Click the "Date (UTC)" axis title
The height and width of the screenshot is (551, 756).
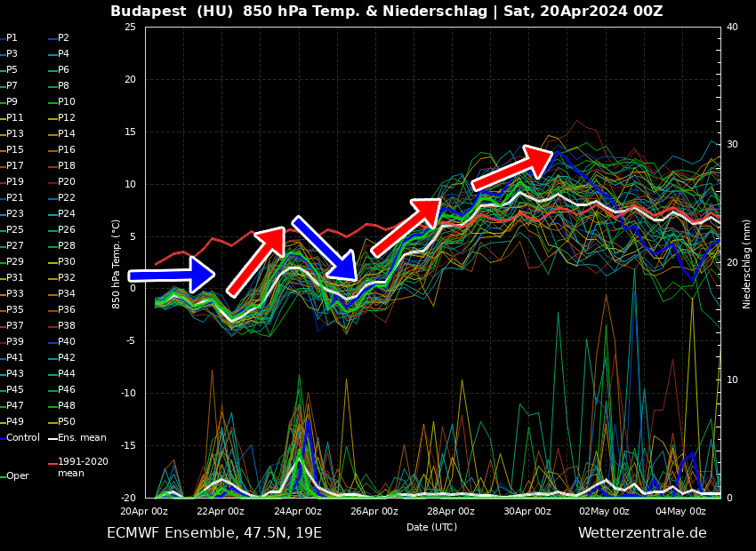coord(431,527)
